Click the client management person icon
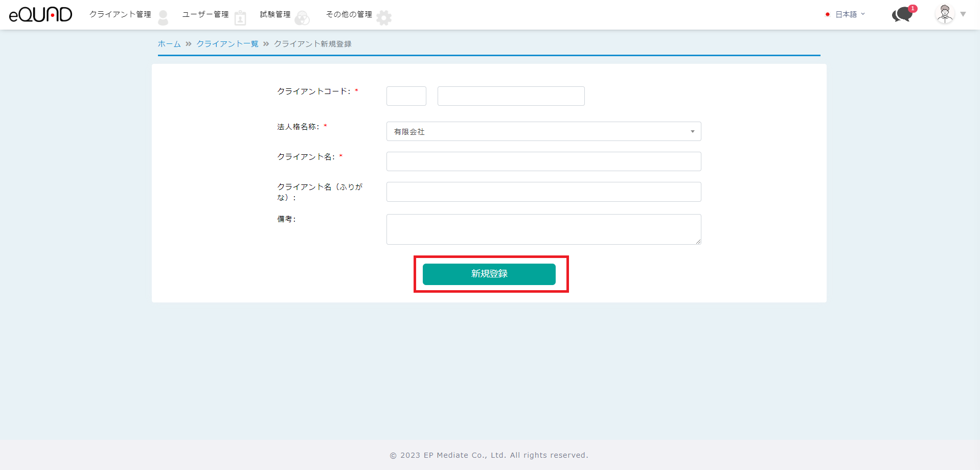Screen dimensions: 980x470 pos(163,17)
